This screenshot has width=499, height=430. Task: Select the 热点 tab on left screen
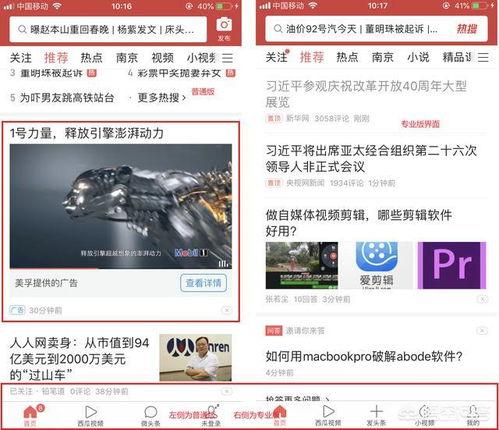[x=91, y=58]
